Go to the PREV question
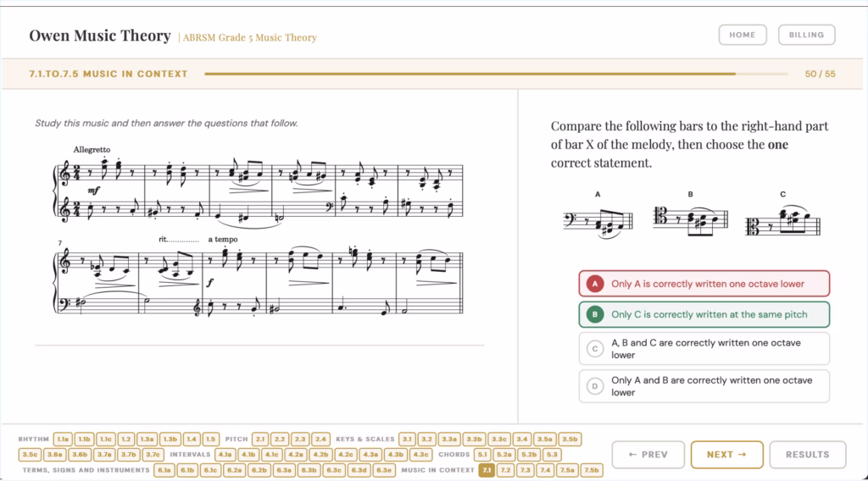868x481 pixels. (648, 455)
